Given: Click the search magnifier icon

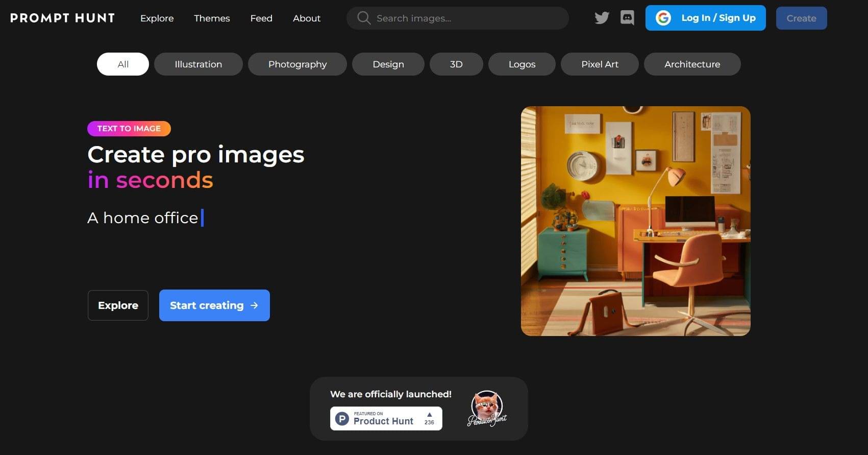Looking at the screenshot, I should point(363,18).
